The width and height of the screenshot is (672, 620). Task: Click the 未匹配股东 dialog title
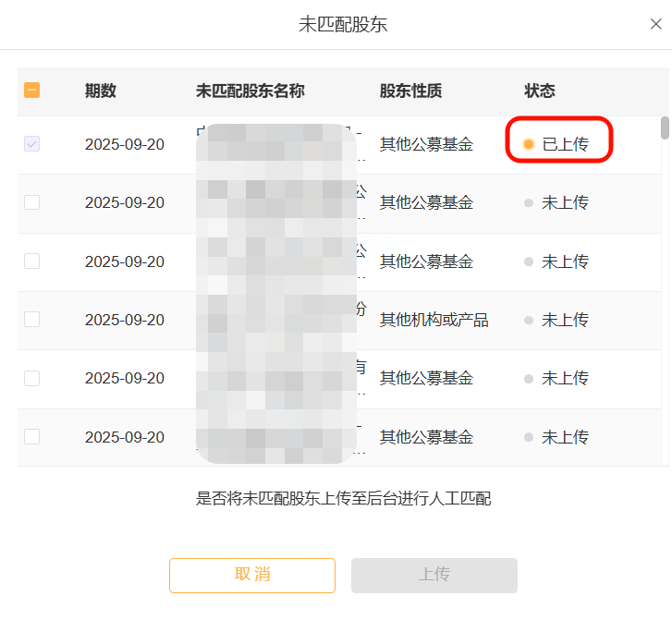point(343,25)
